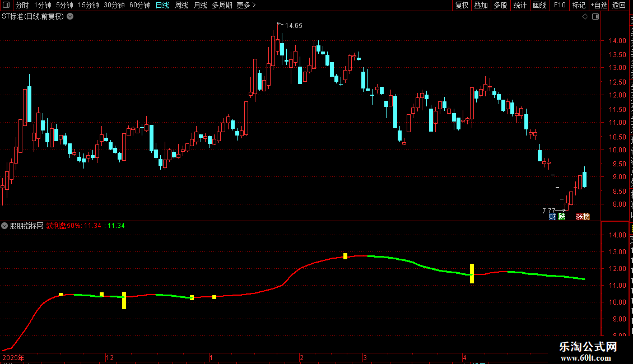Click the 14.65 high price label
This screenshot has width=633, height=364.
294,25
